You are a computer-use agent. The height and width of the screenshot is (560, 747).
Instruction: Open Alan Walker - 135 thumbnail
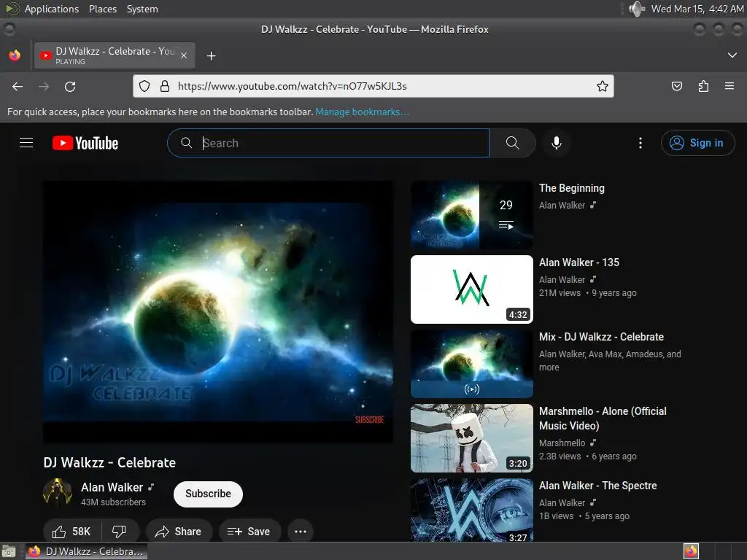[472, 289]
